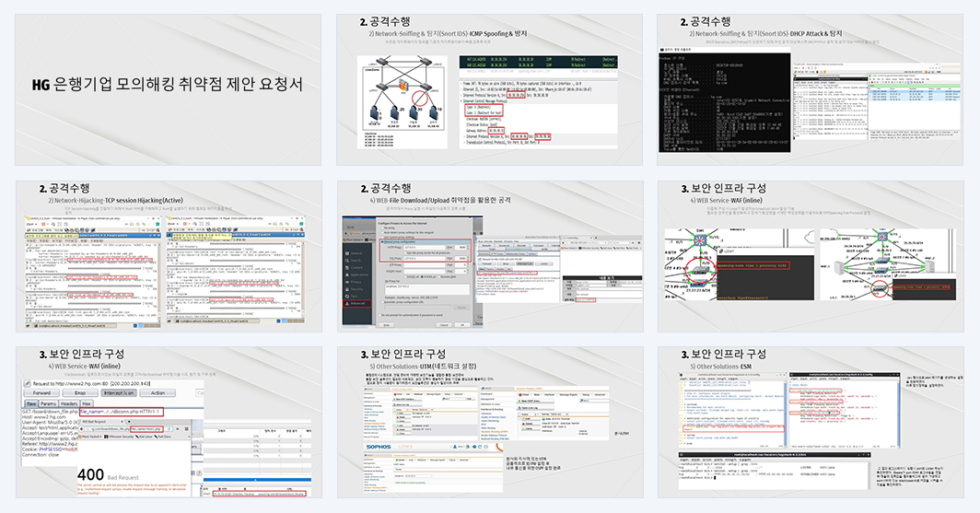This screenshot has width=980, height=513.
Task: Select the No proxy radio option
Action: pyautogui.click(x=382, y=228)
